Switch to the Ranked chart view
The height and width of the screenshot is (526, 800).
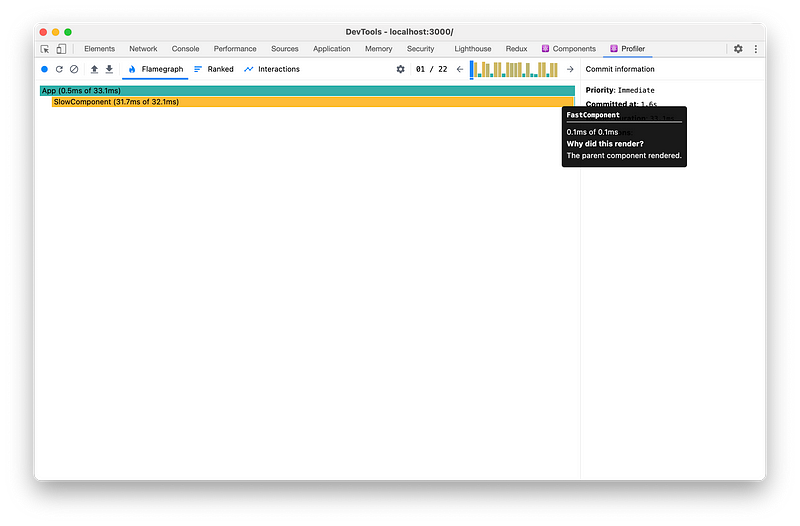pos(214,69)
